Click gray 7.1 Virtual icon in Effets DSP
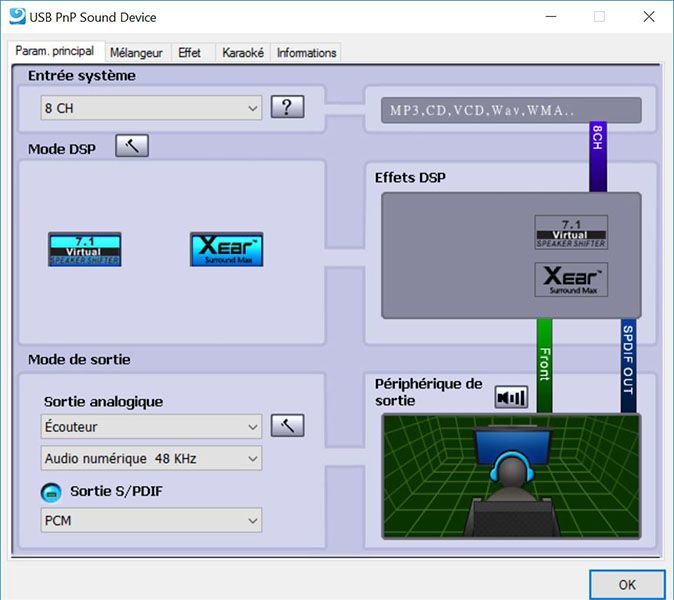 tap(571, 232)
